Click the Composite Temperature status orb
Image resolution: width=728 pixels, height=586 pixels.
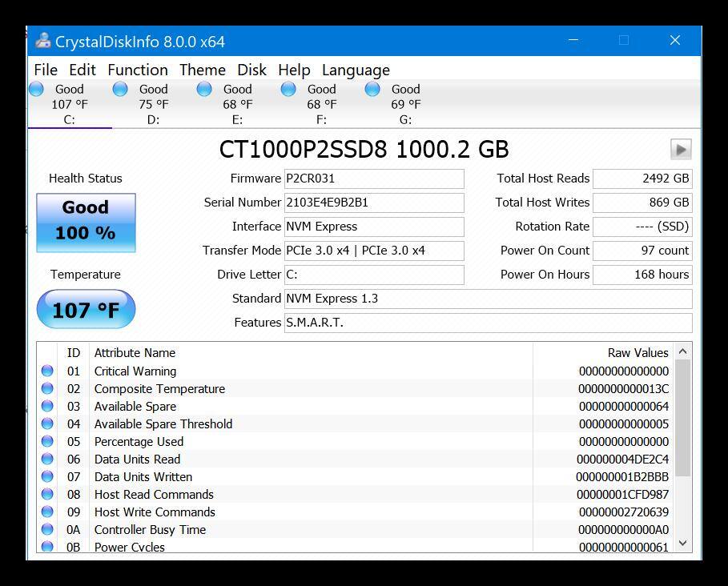click(47, 389)
